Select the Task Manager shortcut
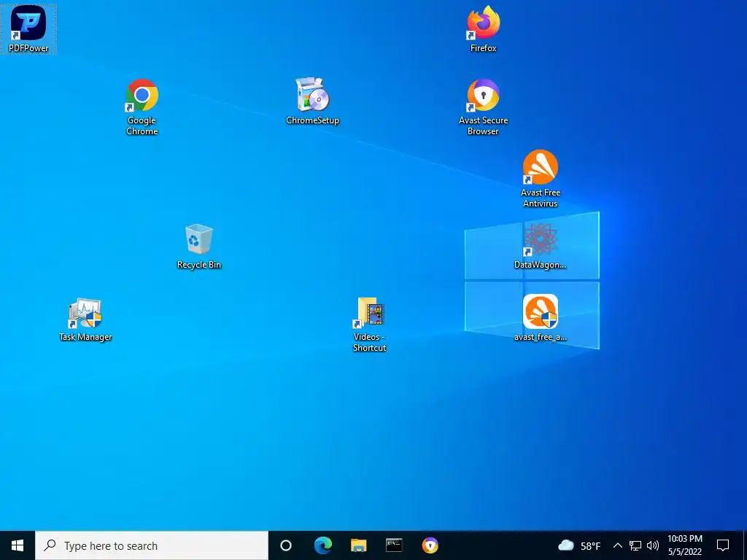 point(85,319)
